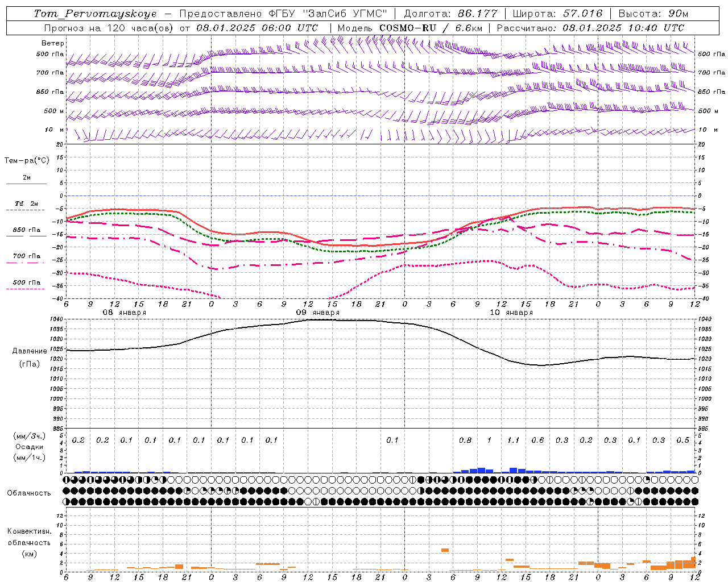The width and height of the screenshot is (728, 582).
Task: Click the 1.1 three-hour precipitation value
Action: tap(513, 440)
